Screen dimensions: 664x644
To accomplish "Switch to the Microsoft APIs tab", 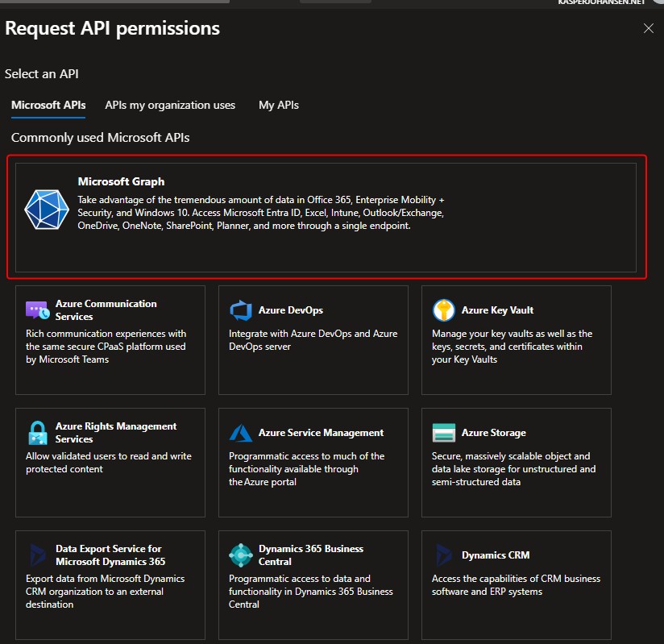I will [x=48, y=105].
